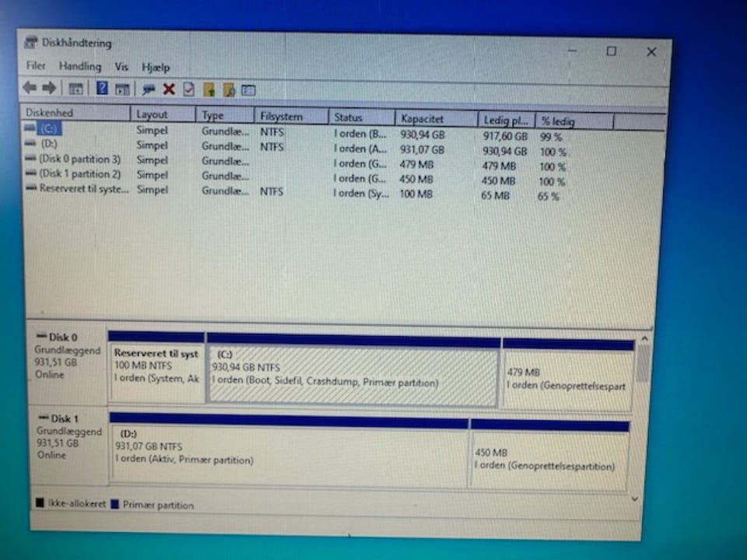Click the black Ikke-allokeret legend swatch

tap(40, 503)
